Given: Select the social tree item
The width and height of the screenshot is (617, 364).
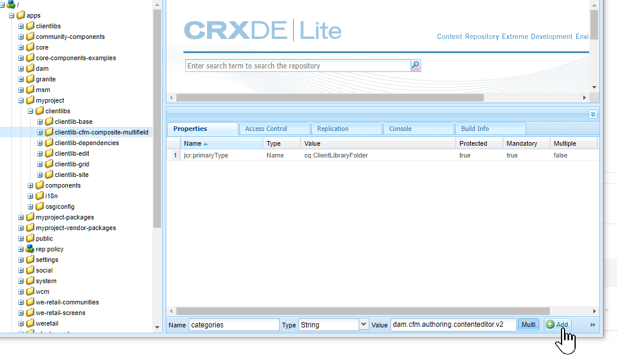Looking at the screenshot, I should tap(44, 270).
